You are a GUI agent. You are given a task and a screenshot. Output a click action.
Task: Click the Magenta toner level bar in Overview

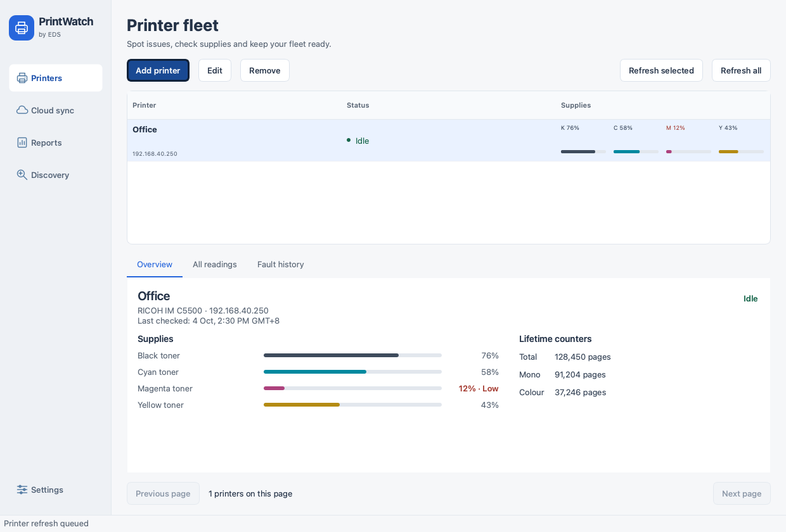click(352, 388)
